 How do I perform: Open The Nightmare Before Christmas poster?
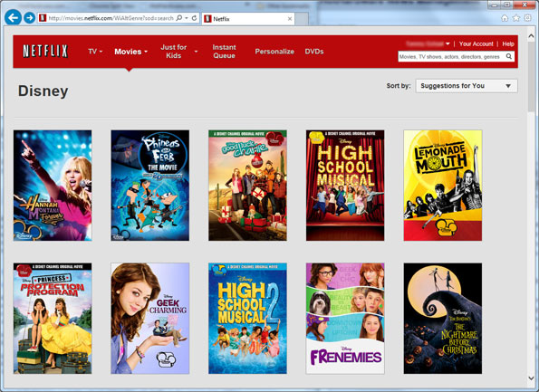(443, 319)
